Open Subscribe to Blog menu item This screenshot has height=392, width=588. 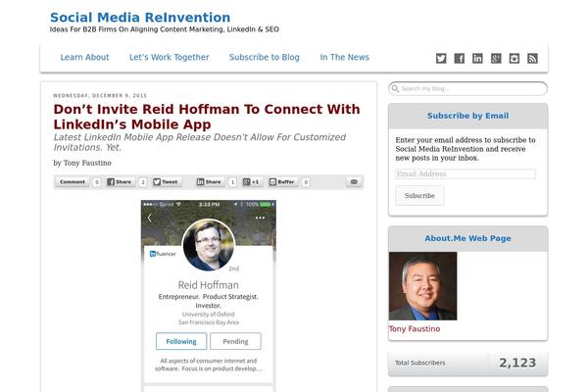[264, 58]
